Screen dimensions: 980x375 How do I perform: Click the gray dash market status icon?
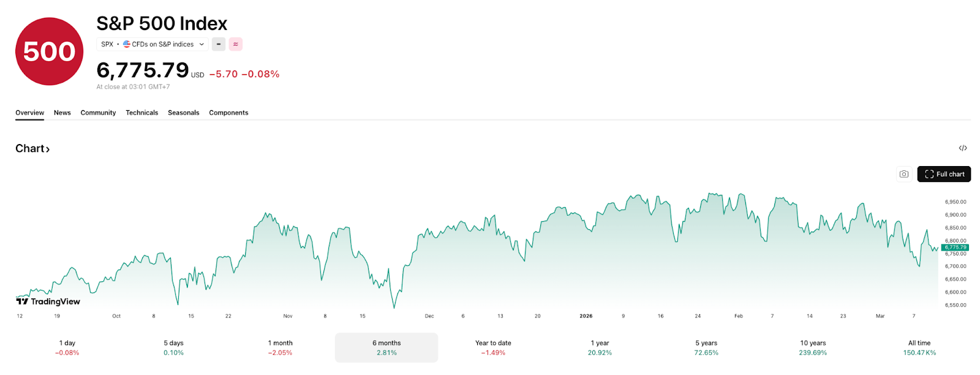point(219,44)
